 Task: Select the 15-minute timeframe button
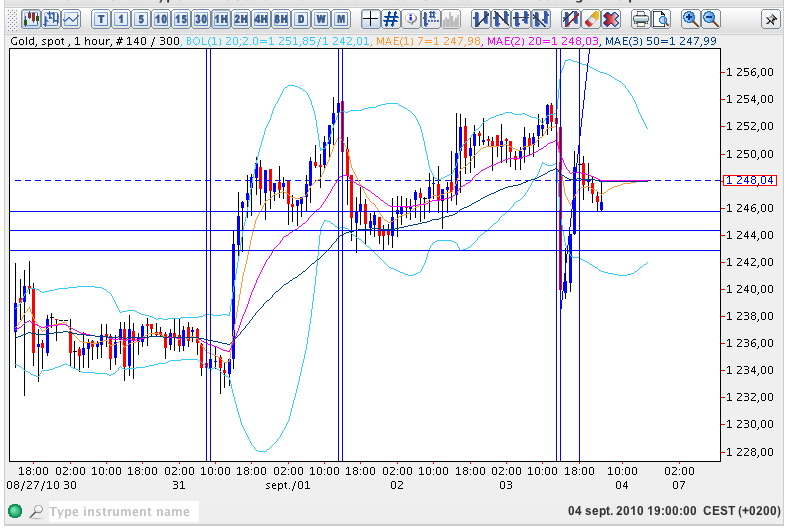[x=181, y=19]
